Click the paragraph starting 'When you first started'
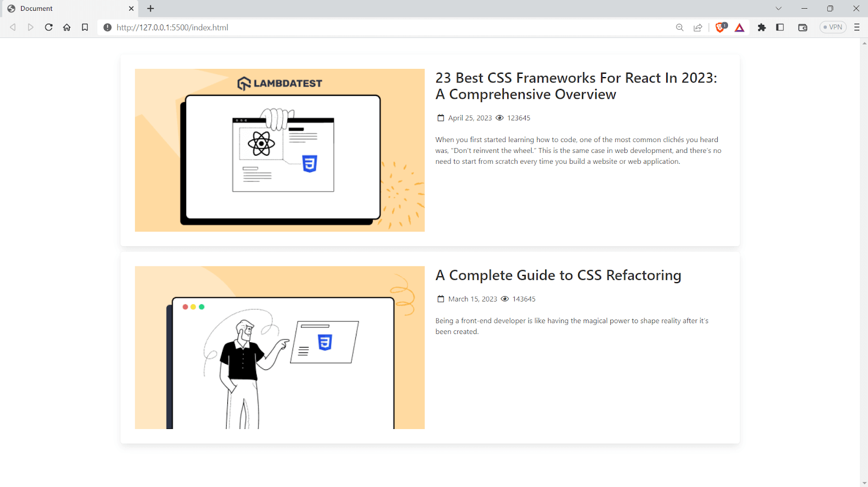Viewport: 868px width, 487px height. tap(578, 150)
